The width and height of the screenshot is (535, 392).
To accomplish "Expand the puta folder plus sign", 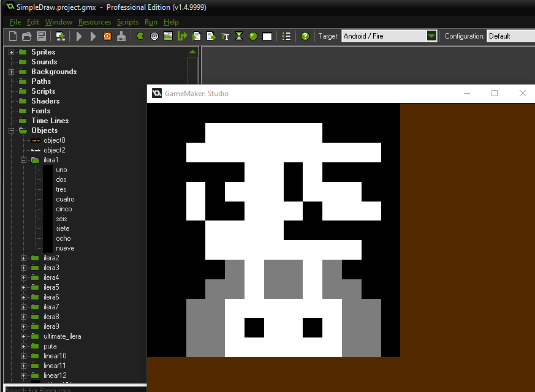I will pyautogui.click(x=23, y=346).
